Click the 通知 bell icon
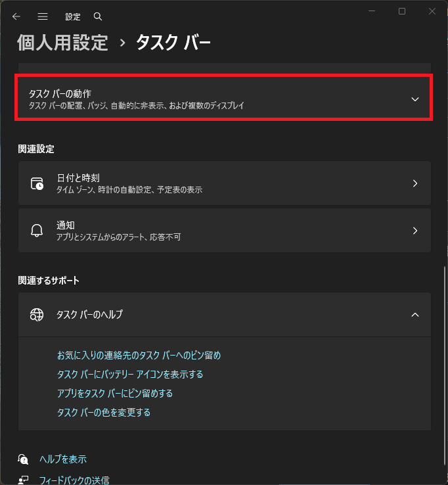 [37, 231]
